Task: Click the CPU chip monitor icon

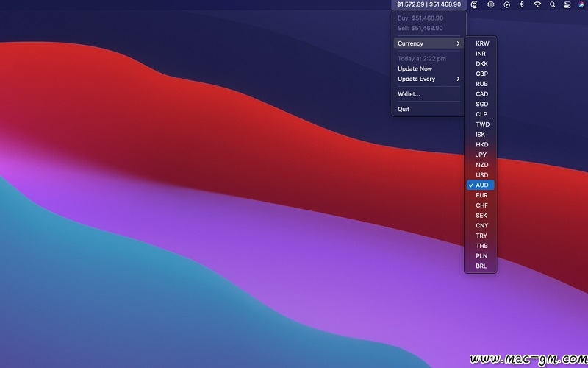Action: 490,4
